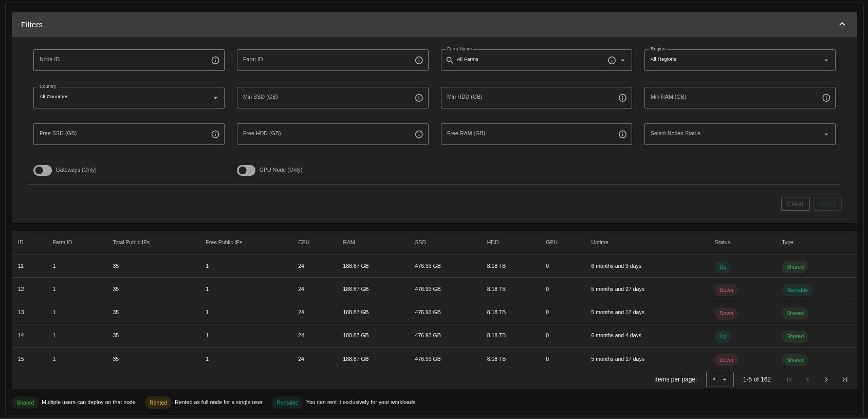Click the info icon in Farm ID field

tap(419, 60)
